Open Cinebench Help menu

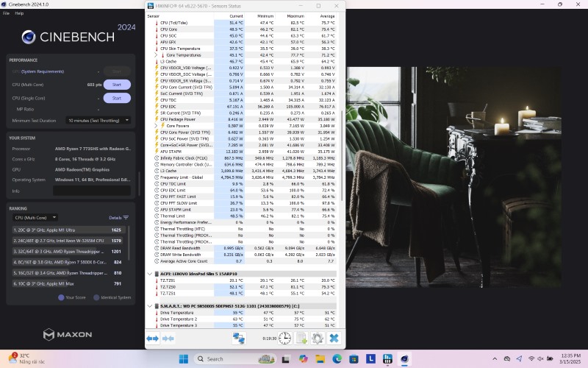click(19, 13)
